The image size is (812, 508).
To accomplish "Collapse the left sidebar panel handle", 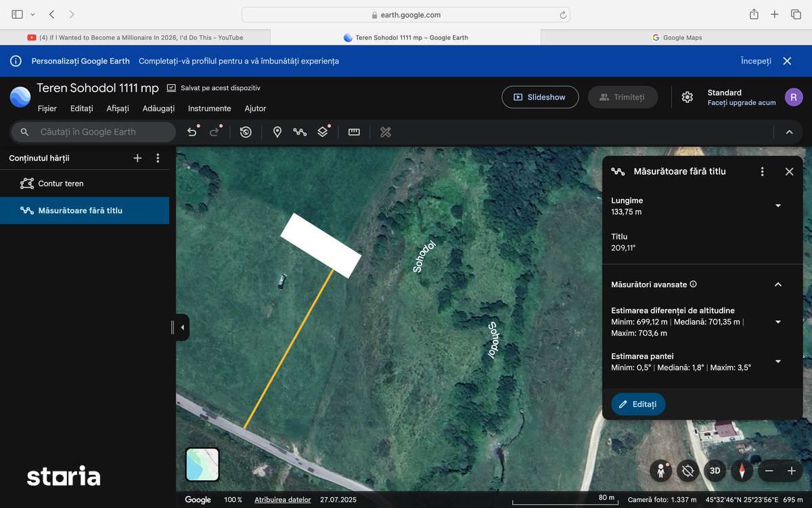I will pos(182,328).
